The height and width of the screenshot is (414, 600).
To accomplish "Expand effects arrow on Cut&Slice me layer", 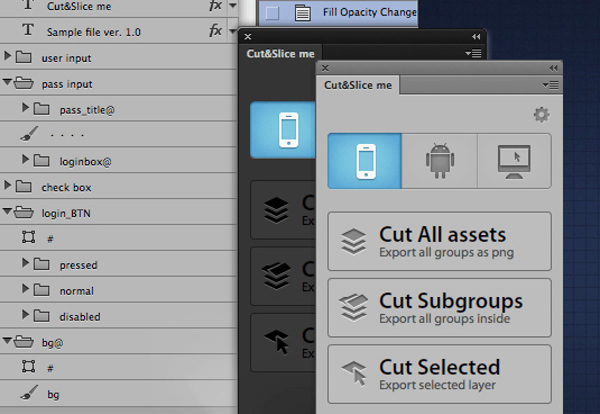I will tap(232, 5).
